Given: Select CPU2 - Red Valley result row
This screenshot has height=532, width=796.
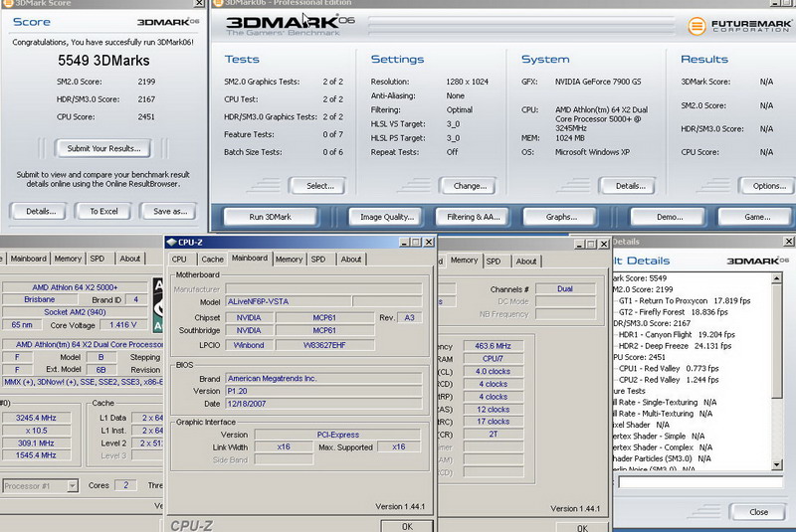Looking at the screenshot, I should pyautogui.click(x=669, y=380).
